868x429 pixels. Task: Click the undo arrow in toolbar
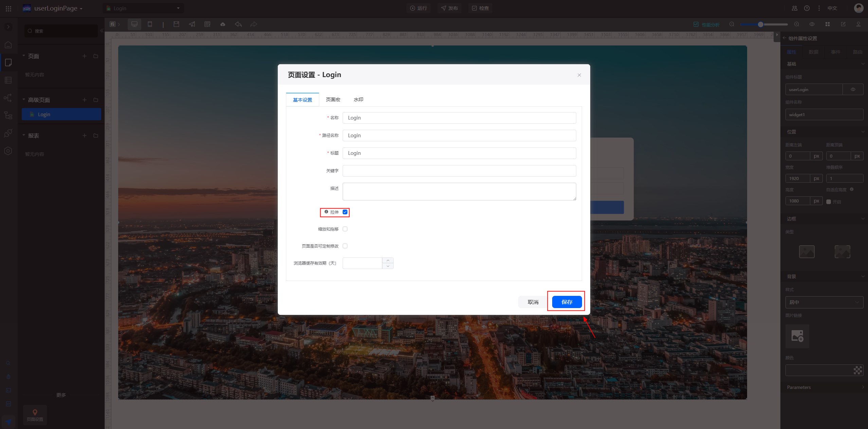tap(238, 24)
